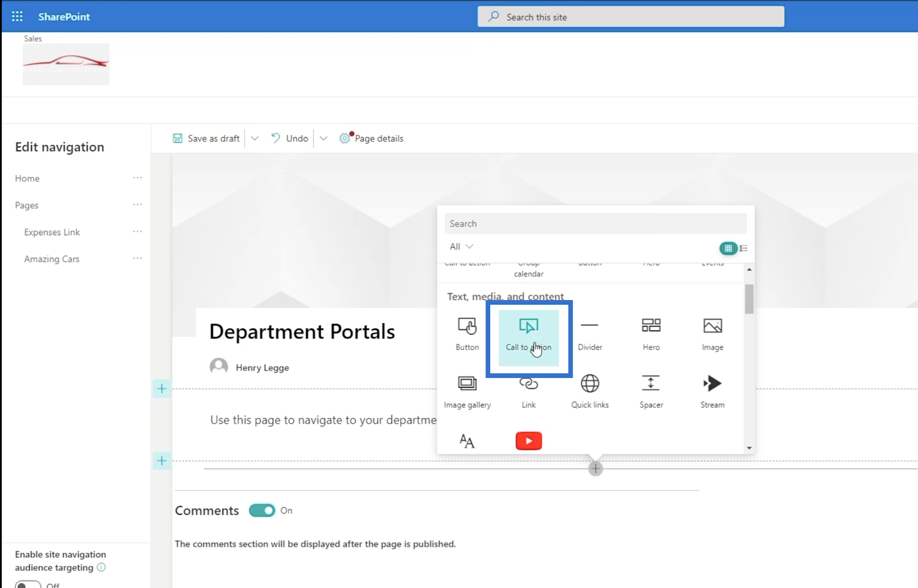Add the Text web part icon
Image resolution: width=918 pixels, height=588 pixels.
click(x=467, y=441)
